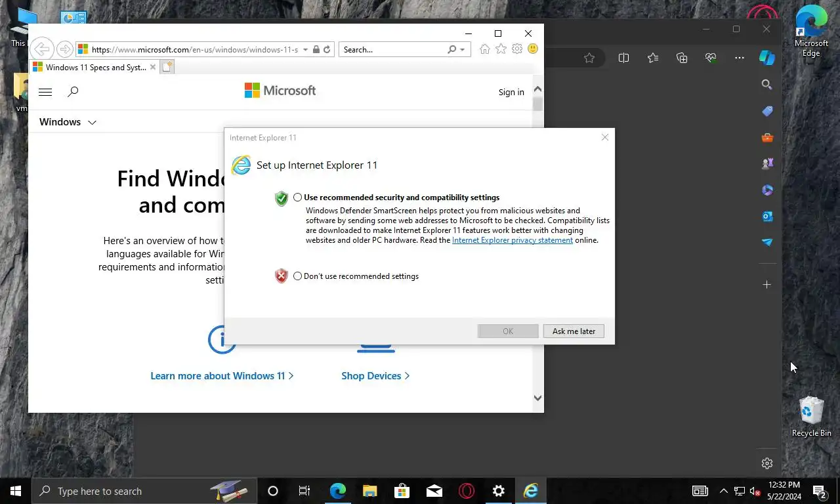The image size is (840, 504).
Task: Open Mail app from taskbar
Action: pos(434,491)
